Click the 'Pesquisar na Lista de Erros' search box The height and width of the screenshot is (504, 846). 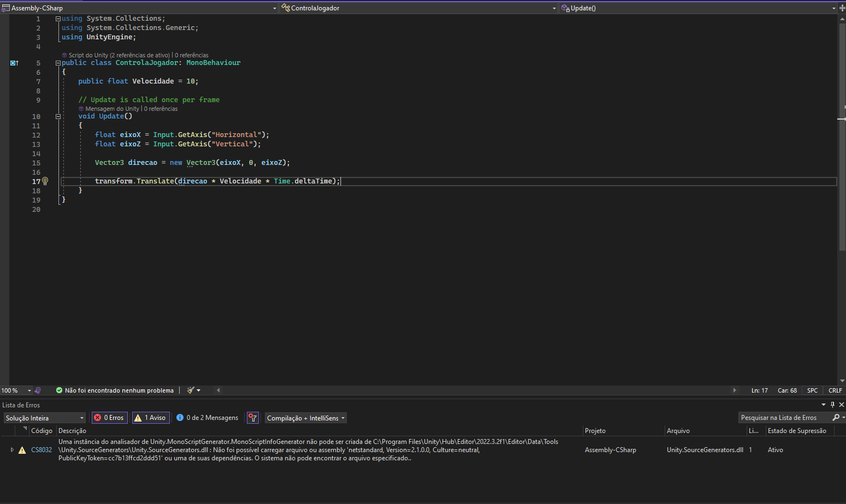pos(784,418)
